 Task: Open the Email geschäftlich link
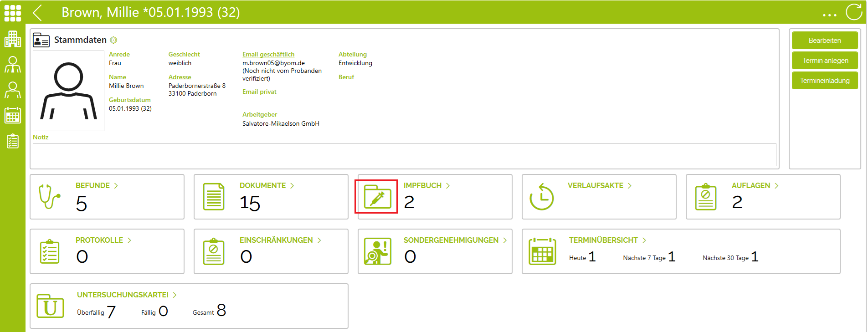pos(268,54)
